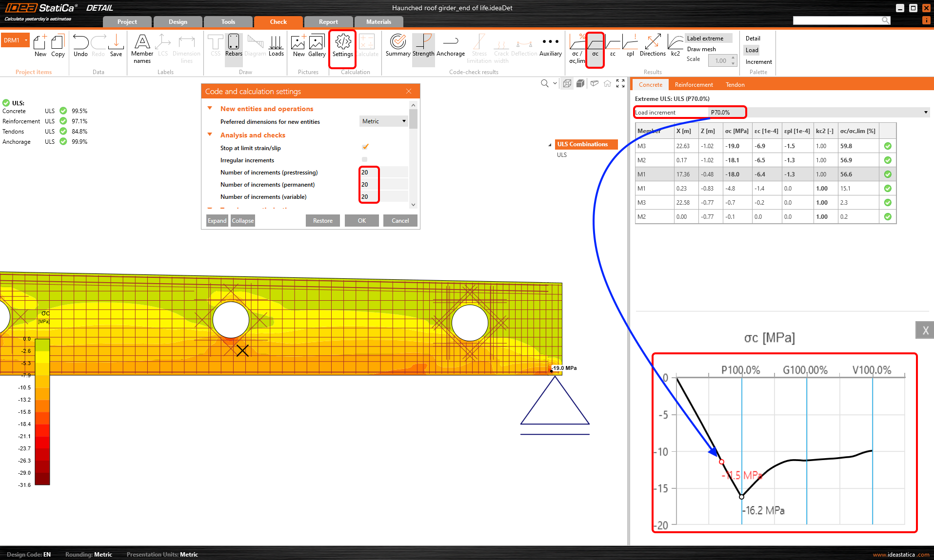
Task: Switch to the Report ribbon tab
Action: (x=328, y=22)
